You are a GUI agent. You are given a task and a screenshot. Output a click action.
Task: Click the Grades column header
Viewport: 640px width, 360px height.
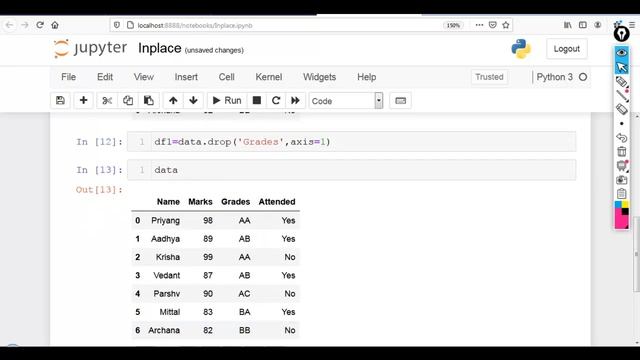tap(236, 202)
